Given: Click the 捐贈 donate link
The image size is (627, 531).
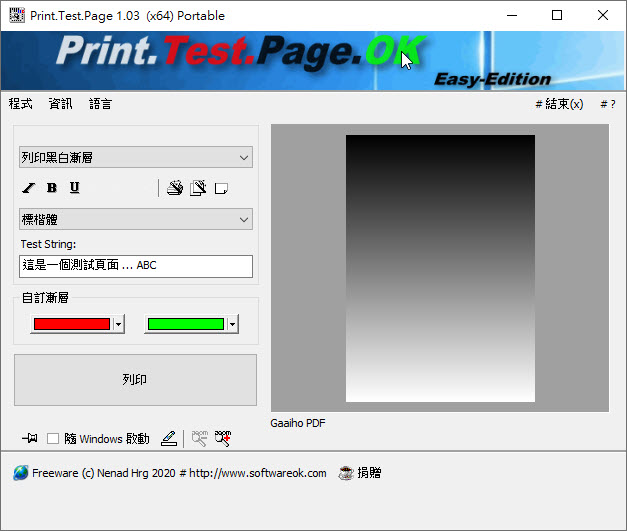Looking at the screenshot, I should pos(369,473).
